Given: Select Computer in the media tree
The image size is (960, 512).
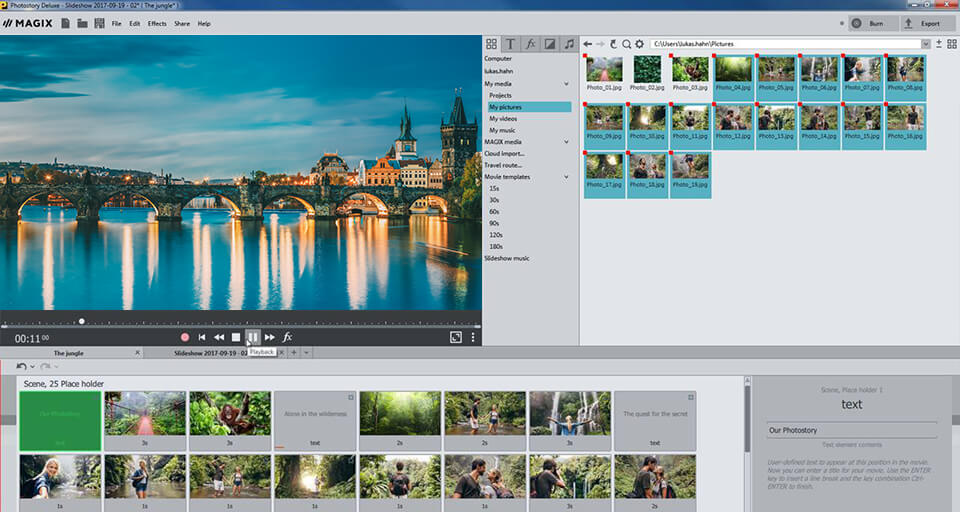Looking at the screenshot, I should (x=498, y=59).
